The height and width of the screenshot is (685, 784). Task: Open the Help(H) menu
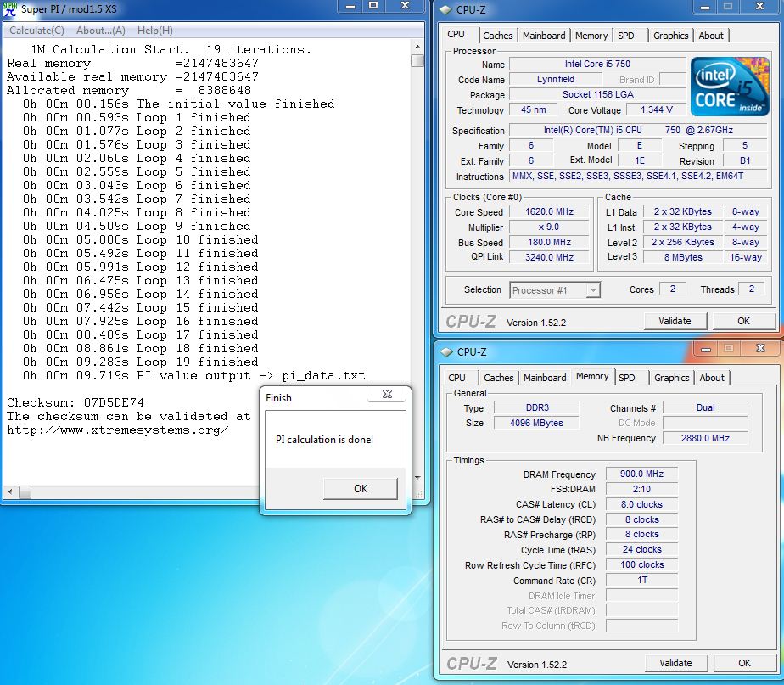click(155, 31)
